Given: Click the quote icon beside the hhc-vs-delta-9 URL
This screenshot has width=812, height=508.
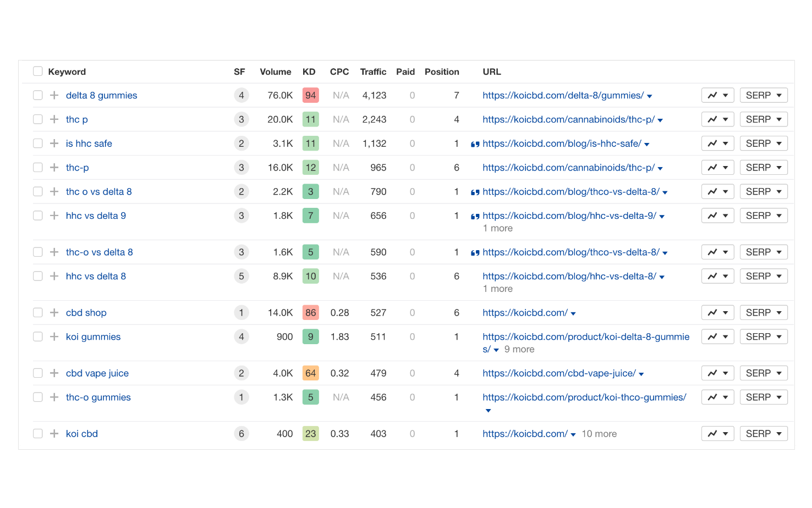Looking at the screenshot, I should (x=475, y=217).
